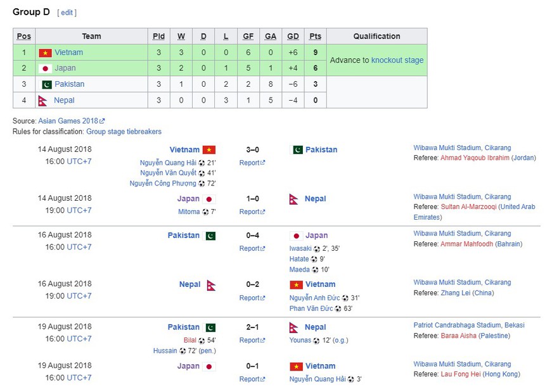Image resolution: width=545 pixels, height=392 pixels.
Task: Open Group stage tiebreakers rules link
Action: (x=124, y=132)
